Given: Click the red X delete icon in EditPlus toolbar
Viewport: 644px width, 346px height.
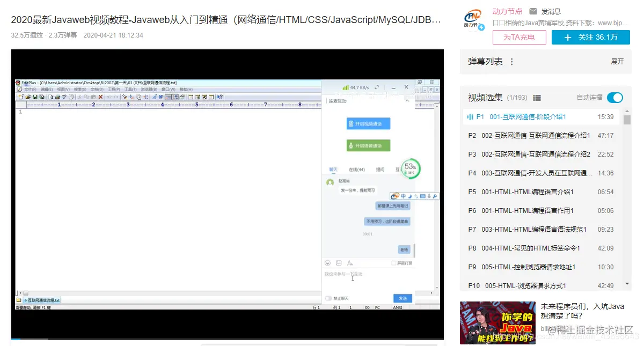Looking at the screenshot, I should pos(100,97).
